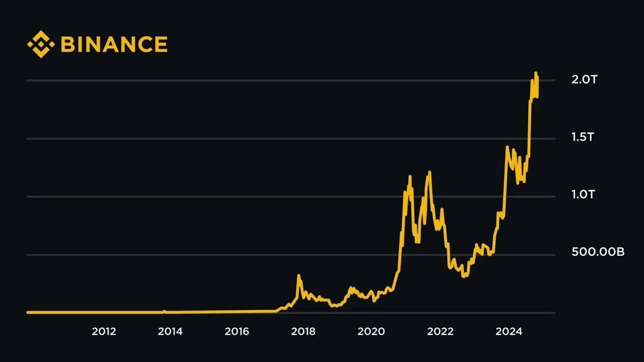644x362 pixels.
Task: Pick the 2018 x-axis year label
Action: click(x=303, y=331)
